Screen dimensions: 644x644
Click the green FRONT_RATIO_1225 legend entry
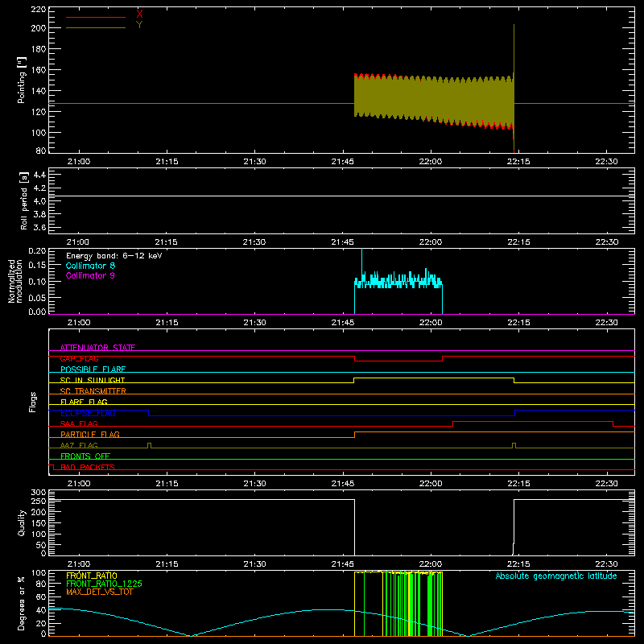(x=105, y=584)
